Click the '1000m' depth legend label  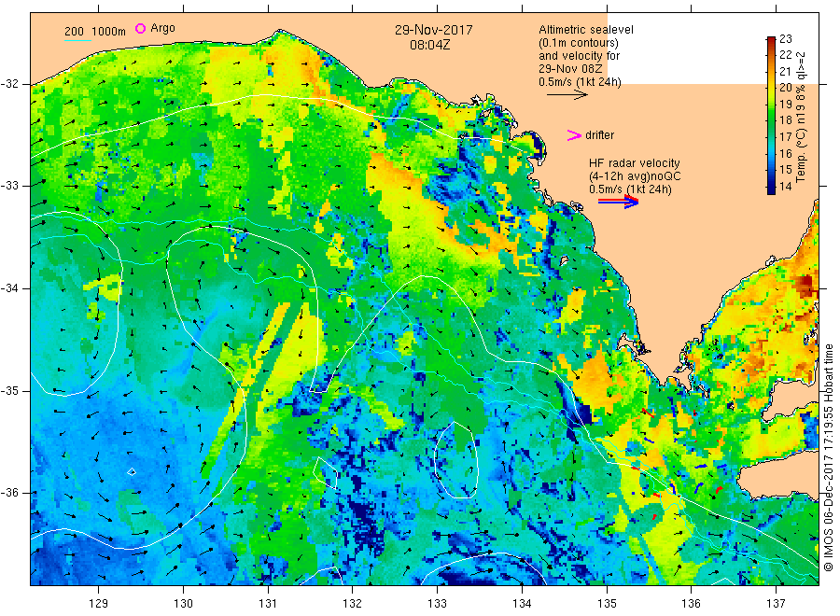tap(109, 32)
